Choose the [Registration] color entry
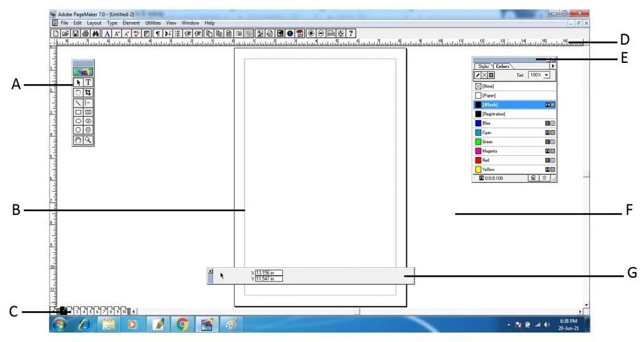Viewport: 644px width, 342px height. click(514, 114)
